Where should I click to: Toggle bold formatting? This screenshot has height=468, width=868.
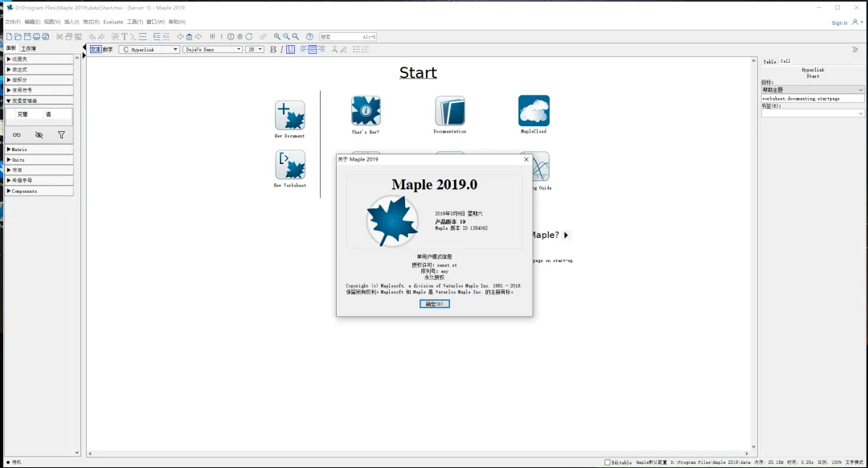273,49
